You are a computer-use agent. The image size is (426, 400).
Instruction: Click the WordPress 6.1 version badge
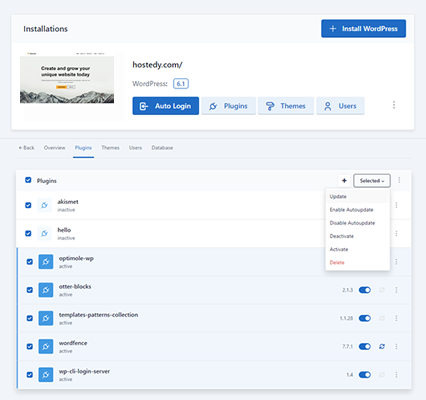[181, 84]
